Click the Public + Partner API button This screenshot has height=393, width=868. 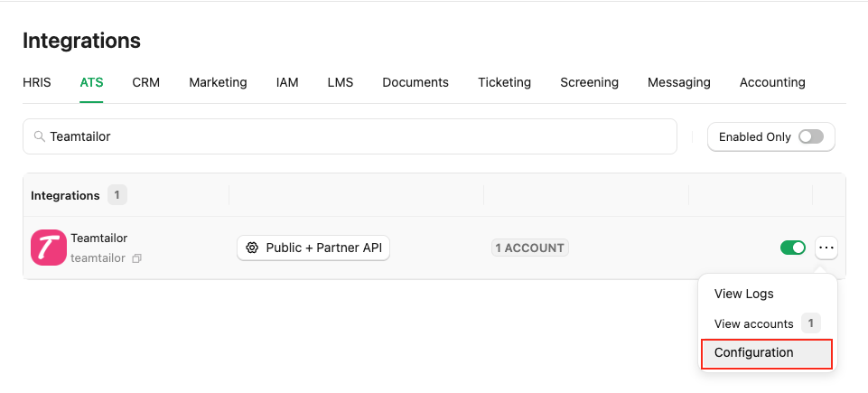[313, 248]
